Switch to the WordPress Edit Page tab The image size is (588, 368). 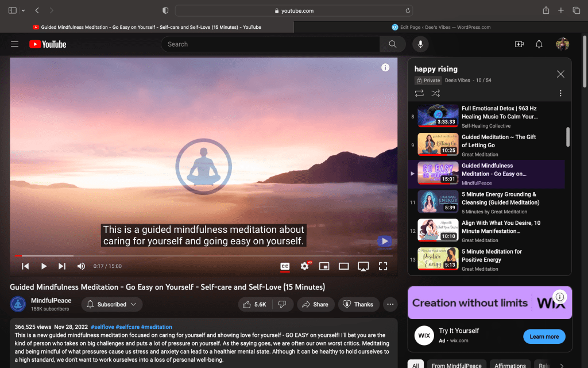[440, 27]
